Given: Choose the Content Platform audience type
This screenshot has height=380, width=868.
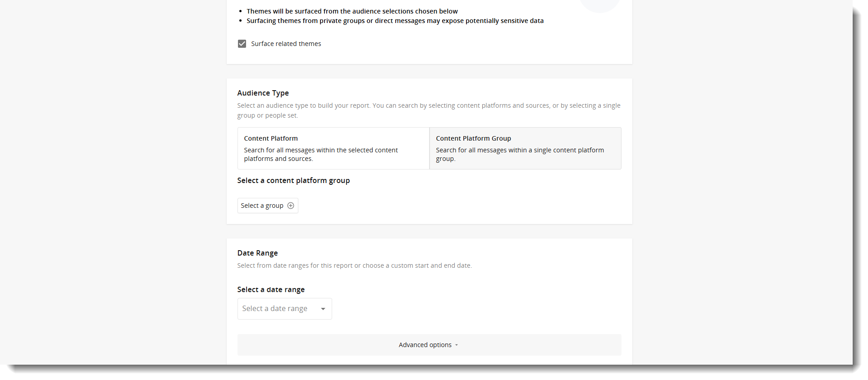Looking at the screenshot, I should 333,148.
